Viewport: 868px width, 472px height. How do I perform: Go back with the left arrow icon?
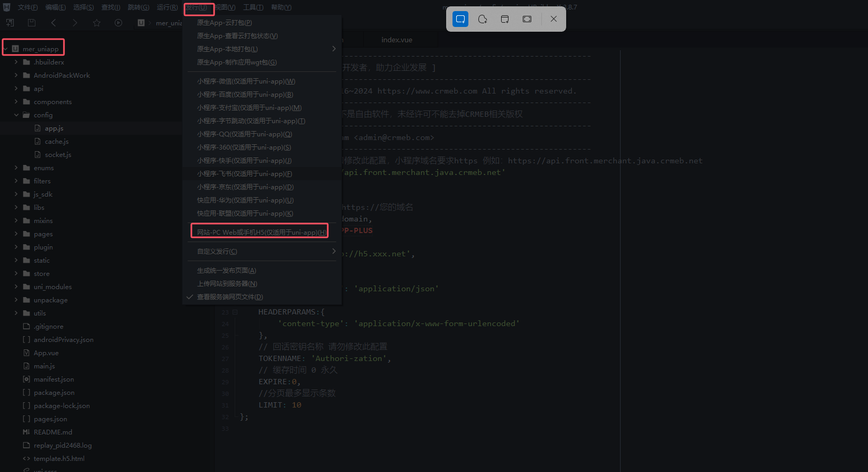[53, 23]
